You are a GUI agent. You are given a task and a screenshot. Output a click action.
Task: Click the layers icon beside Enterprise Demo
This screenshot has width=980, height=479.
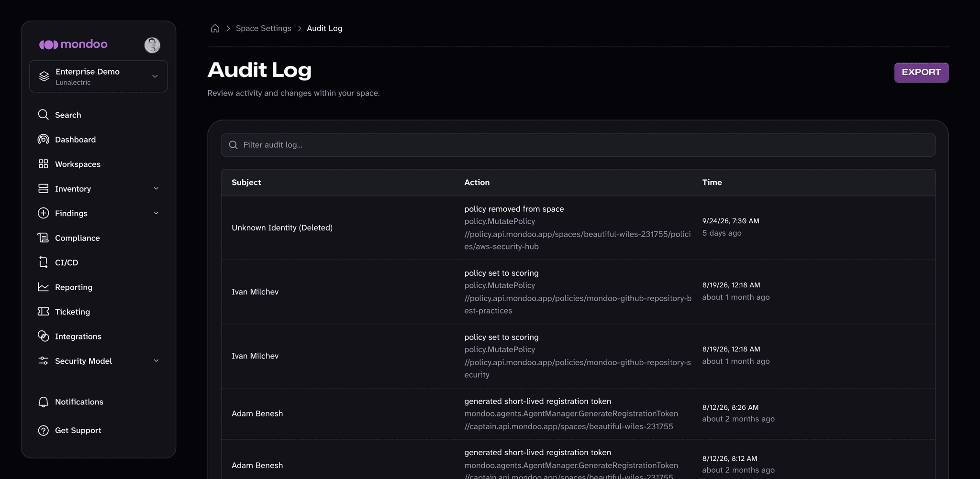click(44, 76)
